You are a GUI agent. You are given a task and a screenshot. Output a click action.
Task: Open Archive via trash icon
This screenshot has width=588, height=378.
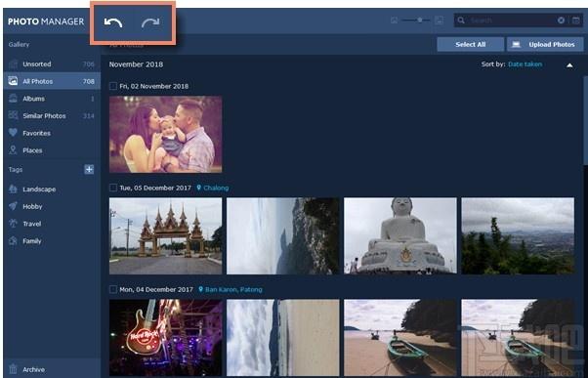[13, 369]
